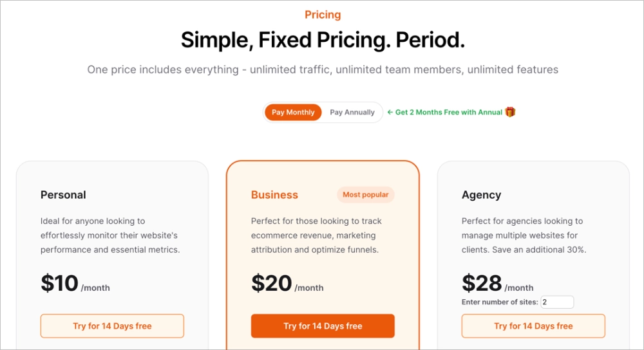This screenshot has height=350, width=644.
Task: Click the number of sites input field
Action: pyautogui.click(x=556, y=302)
